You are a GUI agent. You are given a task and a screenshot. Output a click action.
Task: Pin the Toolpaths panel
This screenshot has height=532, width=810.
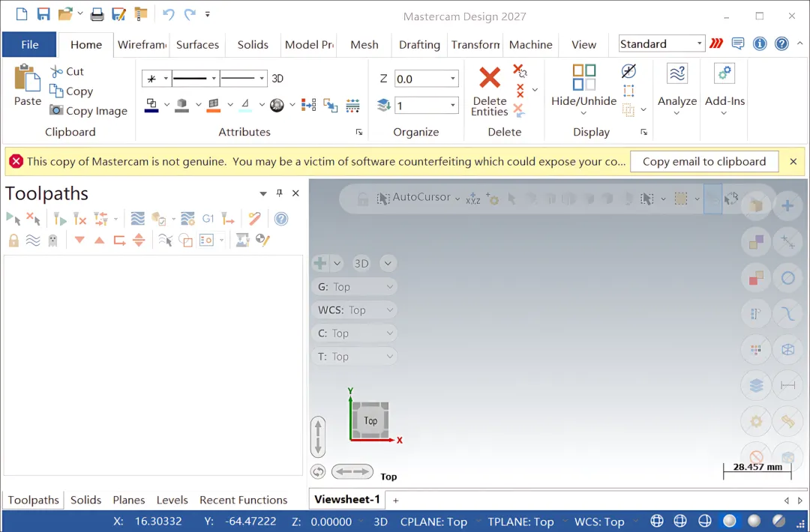[280, 193]
